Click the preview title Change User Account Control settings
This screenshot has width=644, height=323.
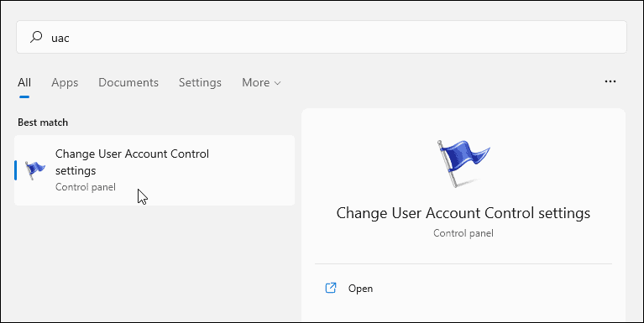point(463,213)
